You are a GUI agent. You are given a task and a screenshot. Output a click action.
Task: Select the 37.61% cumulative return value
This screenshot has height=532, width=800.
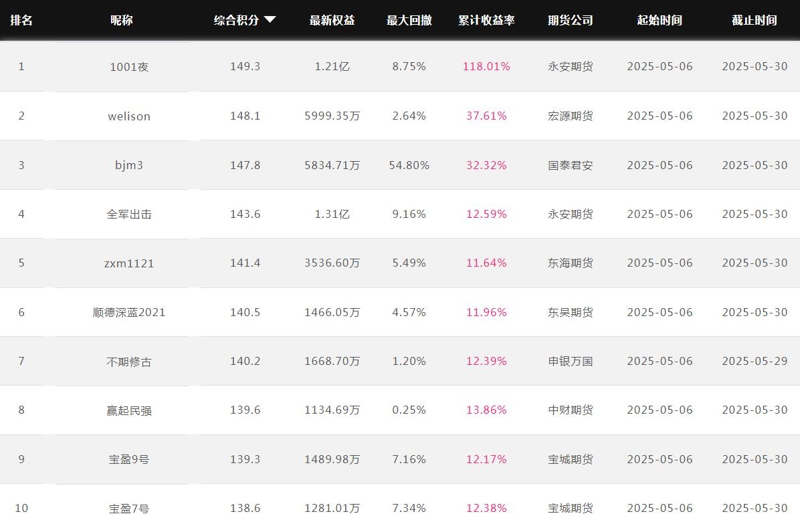click(486, 116)
